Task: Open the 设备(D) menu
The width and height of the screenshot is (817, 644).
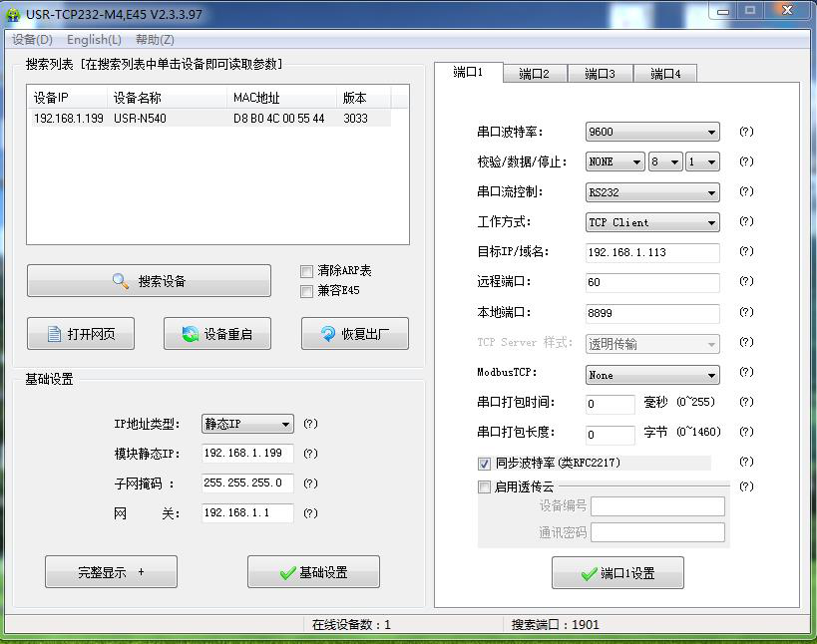Action: 32,40
